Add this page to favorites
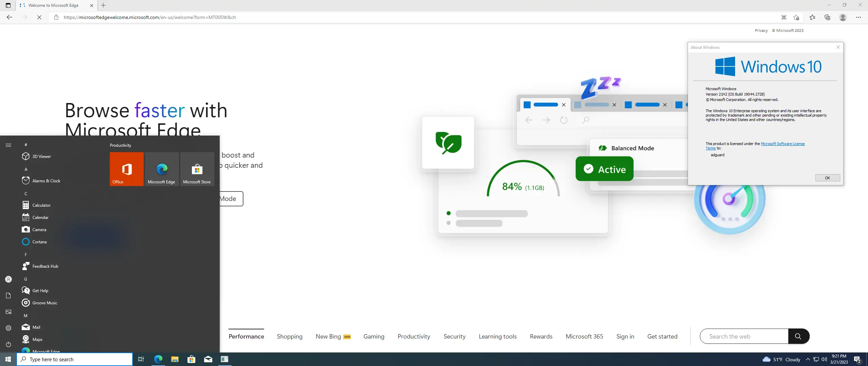 coord(796,17)
